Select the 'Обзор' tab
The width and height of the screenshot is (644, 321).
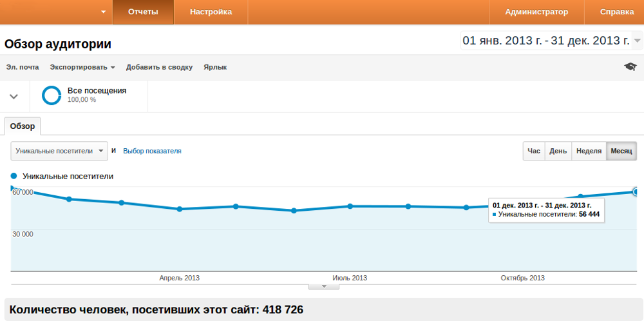(23, 126)
